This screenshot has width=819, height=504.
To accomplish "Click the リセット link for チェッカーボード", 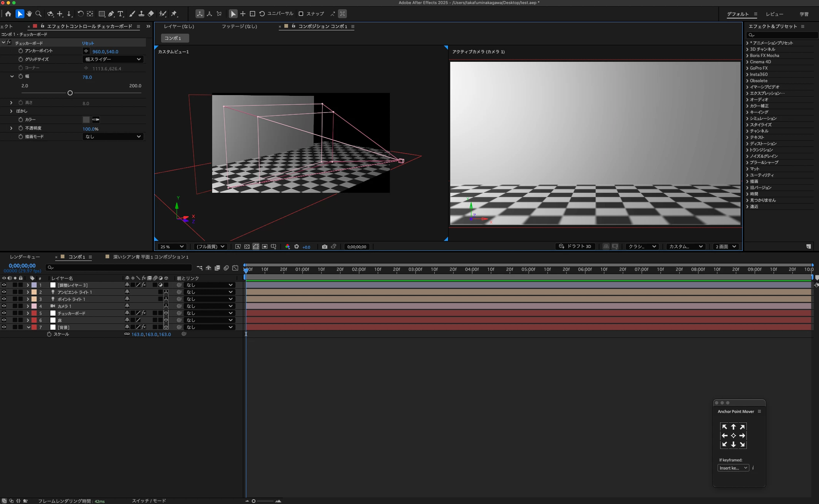I will [88, 43].
